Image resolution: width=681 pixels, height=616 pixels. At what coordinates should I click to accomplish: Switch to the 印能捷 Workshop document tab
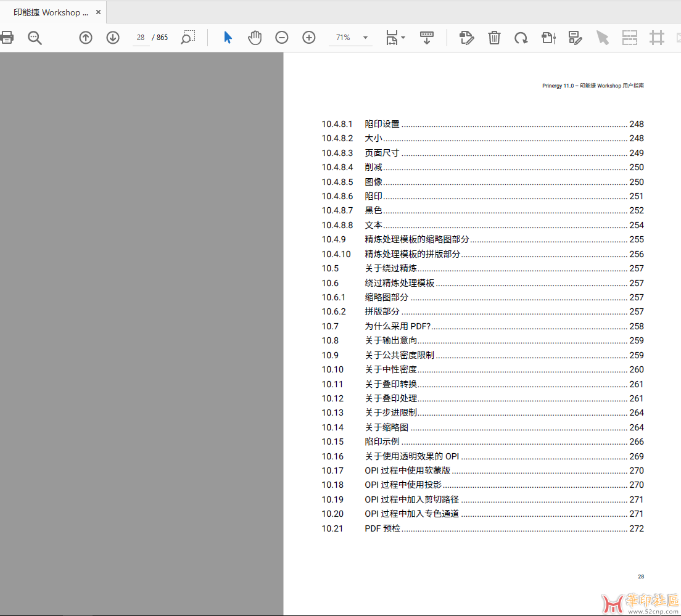(x=51, y=12)
